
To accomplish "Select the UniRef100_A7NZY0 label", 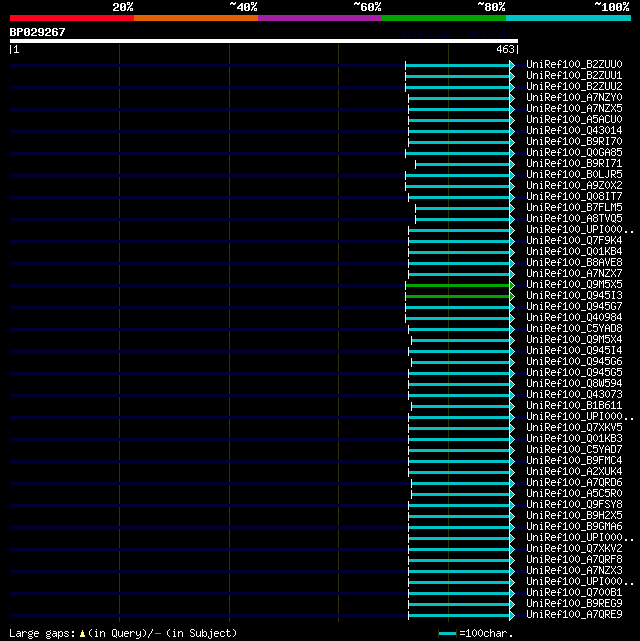I will [x=574, y=98].
